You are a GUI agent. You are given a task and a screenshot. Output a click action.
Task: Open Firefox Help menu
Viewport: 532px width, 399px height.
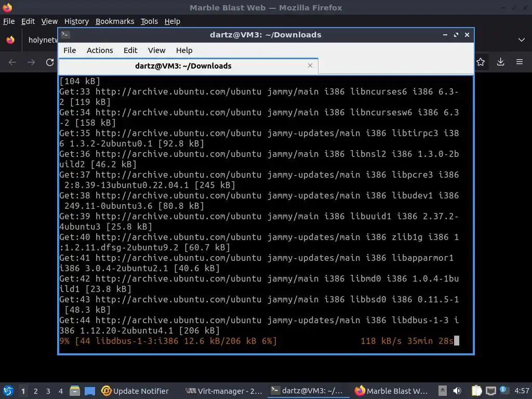[x=172, y=21]
